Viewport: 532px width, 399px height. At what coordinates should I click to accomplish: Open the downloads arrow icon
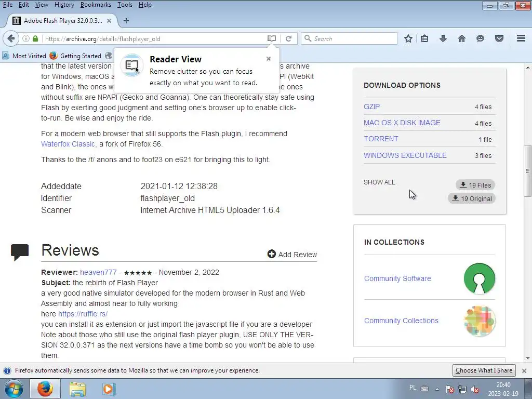click(443, 38)
